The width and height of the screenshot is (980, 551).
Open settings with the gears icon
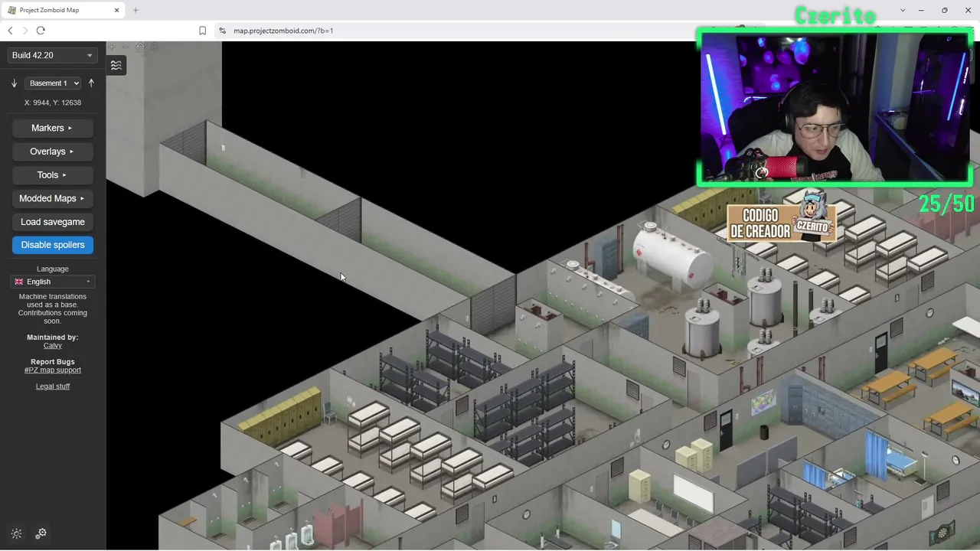pos(41,533)
